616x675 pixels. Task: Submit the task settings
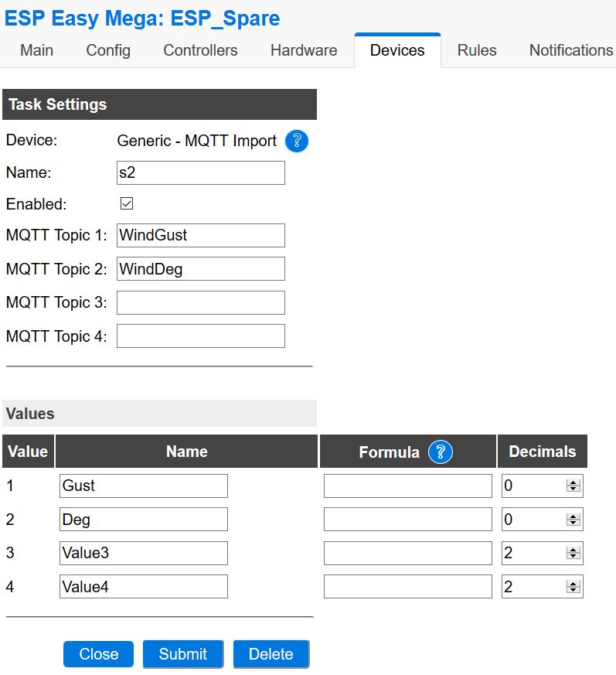pos(183,654)
